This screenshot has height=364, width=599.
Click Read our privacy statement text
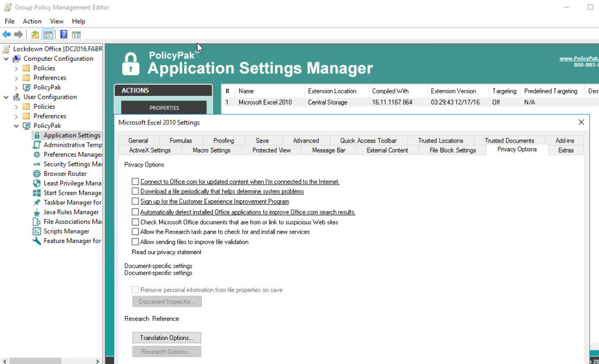click(x=167, y=252)
